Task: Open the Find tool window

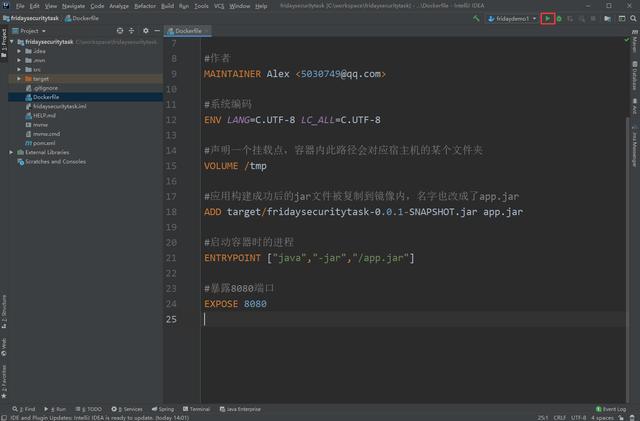Action: coord(24,409)
